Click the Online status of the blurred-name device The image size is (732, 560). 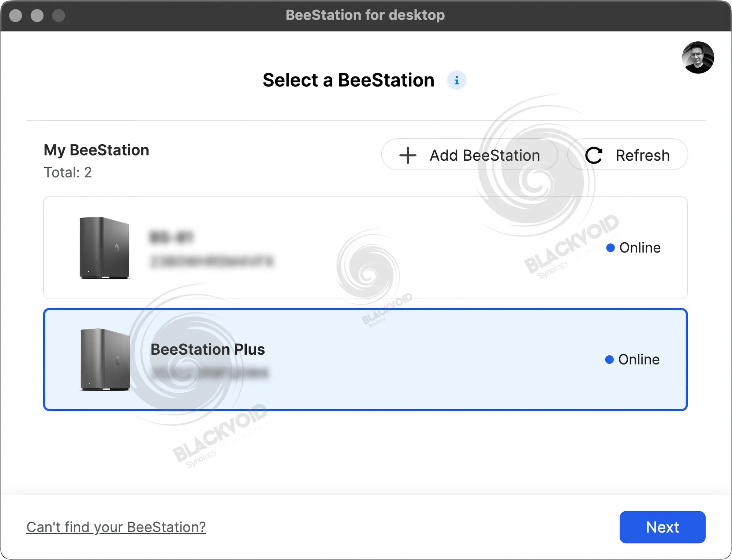coord(634,248)
